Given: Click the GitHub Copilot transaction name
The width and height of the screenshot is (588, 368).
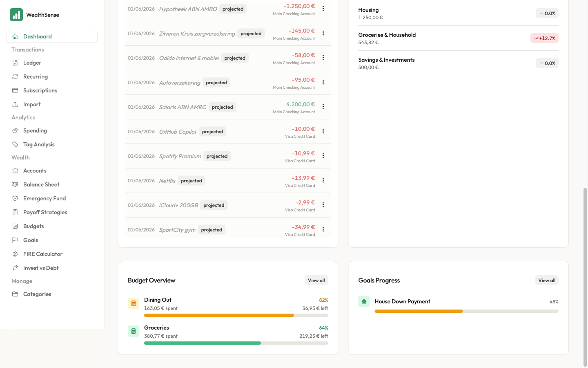Looking at the screenshot, I should tap(178, 132).
